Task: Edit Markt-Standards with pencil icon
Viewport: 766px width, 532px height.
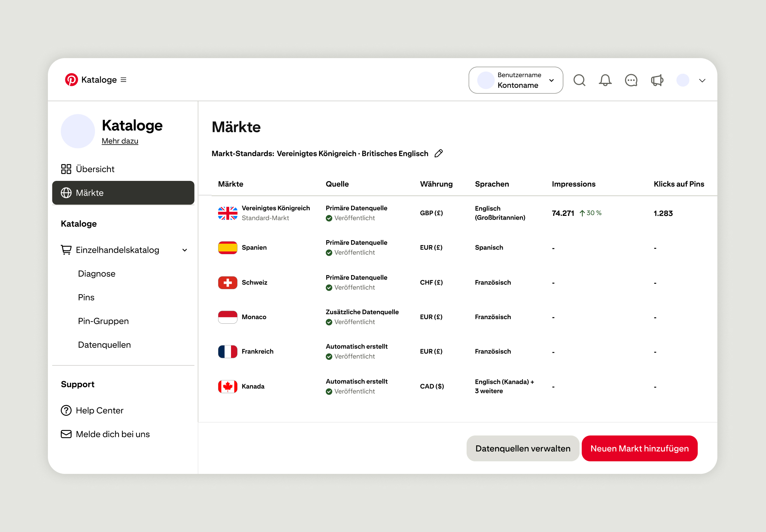Action: (439, 154)
